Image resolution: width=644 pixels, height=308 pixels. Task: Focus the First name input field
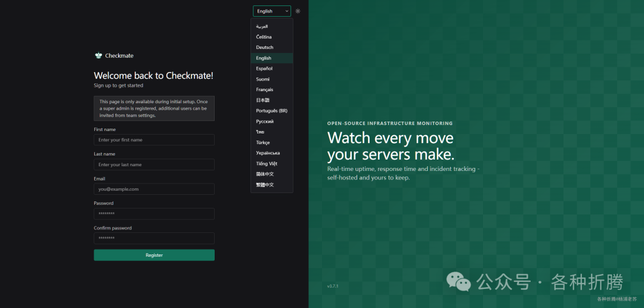point(154,140)
